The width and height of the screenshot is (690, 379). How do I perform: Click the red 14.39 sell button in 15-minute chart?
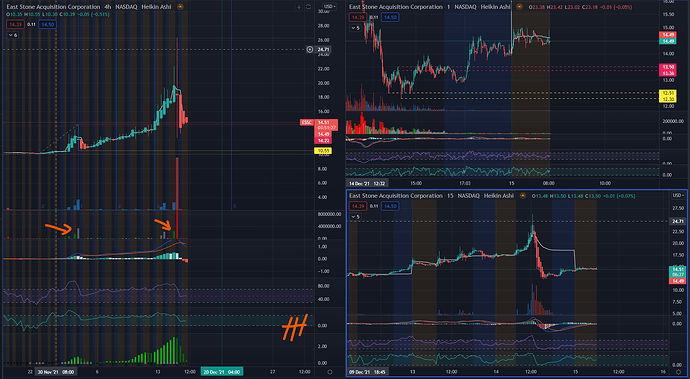pos(358,206)
